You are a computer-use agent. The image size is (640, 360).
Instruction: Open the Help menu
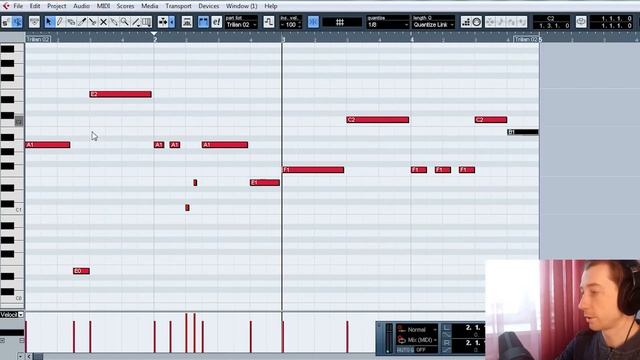tap(271, 6)
